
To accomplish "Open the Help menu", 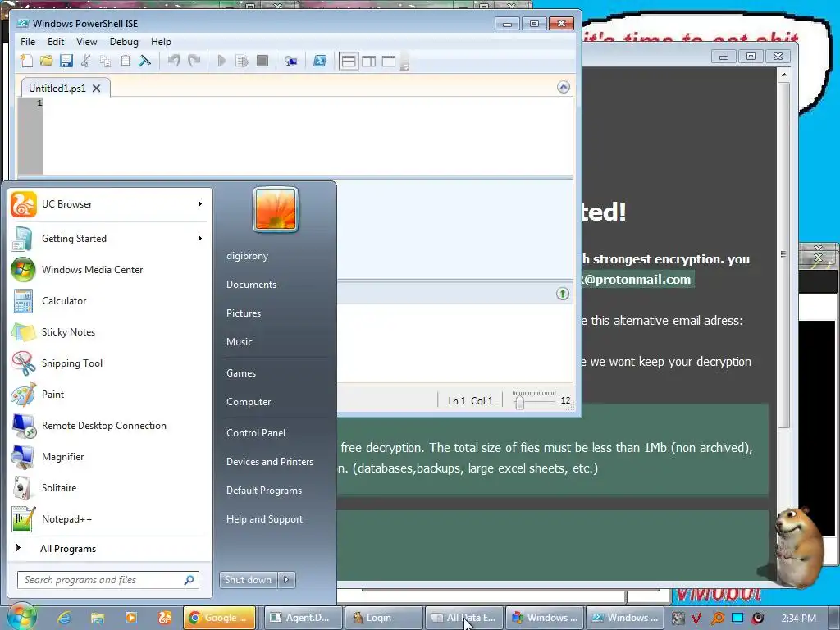I will (161, 42).
